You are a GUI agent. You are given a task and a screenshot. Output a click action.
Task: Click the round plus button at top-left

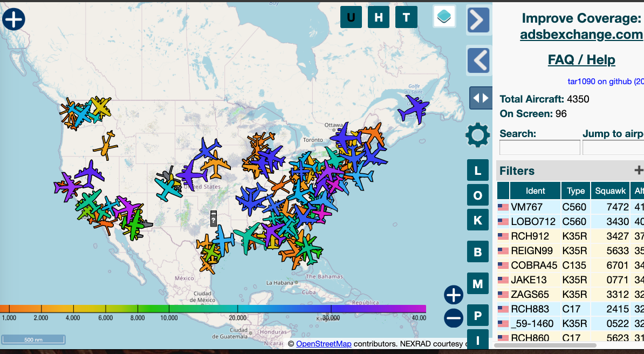click(13, 19)
